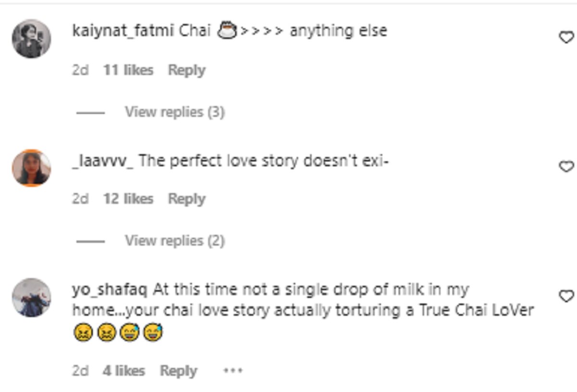
Task: Click _laavvv_'s profile avatar
Action: point(31,168)
